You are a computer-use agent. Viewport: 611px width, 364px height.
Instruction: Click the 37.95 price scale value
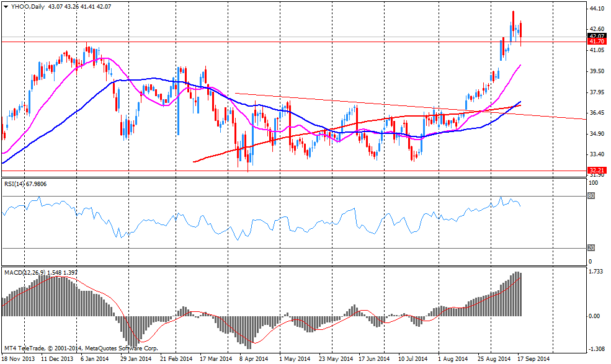pos(597,92)
